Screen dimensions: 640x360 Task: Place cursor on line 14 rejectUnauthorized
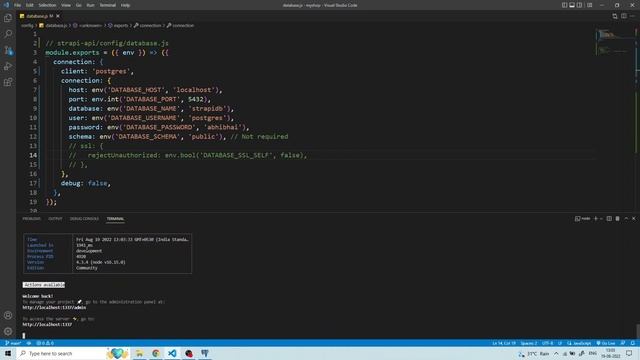[x=124, y=155]
